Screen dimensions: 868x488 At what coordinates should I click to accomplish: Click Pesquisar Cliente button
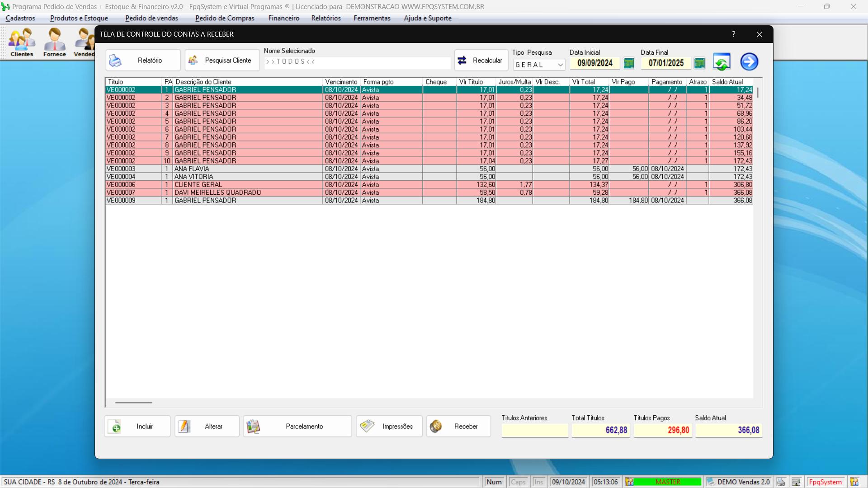(222, 61)
